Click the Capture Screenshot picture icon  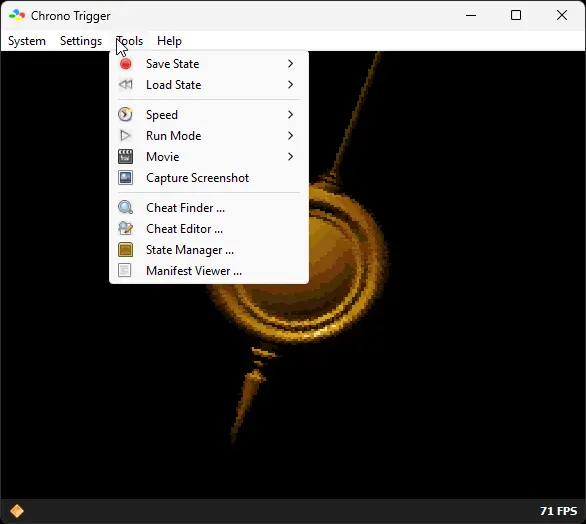[x=126, y=178]
